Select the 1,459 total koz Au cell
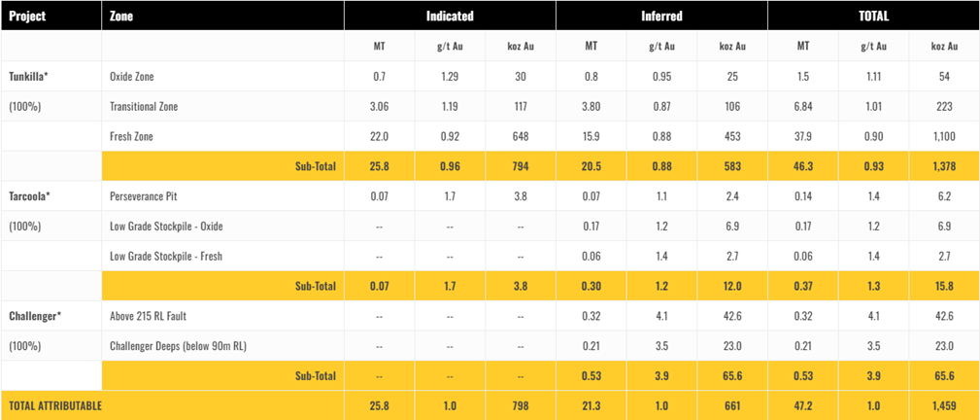This screenshot has width=980, height=420. (944, 405)
